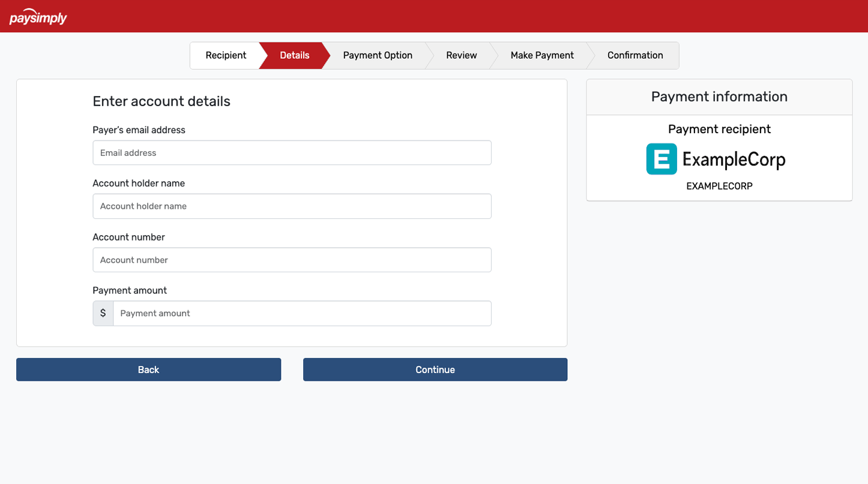868x484 pixels.
Task: Click the Payment recipient title text
Action: click(x=719, y=129)
